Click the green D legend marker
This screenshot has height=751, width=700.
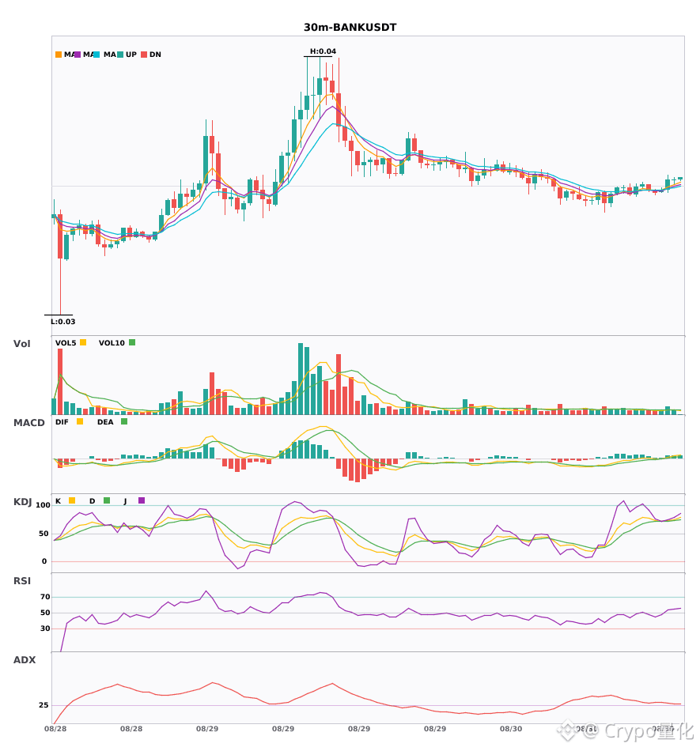[107, 500]
